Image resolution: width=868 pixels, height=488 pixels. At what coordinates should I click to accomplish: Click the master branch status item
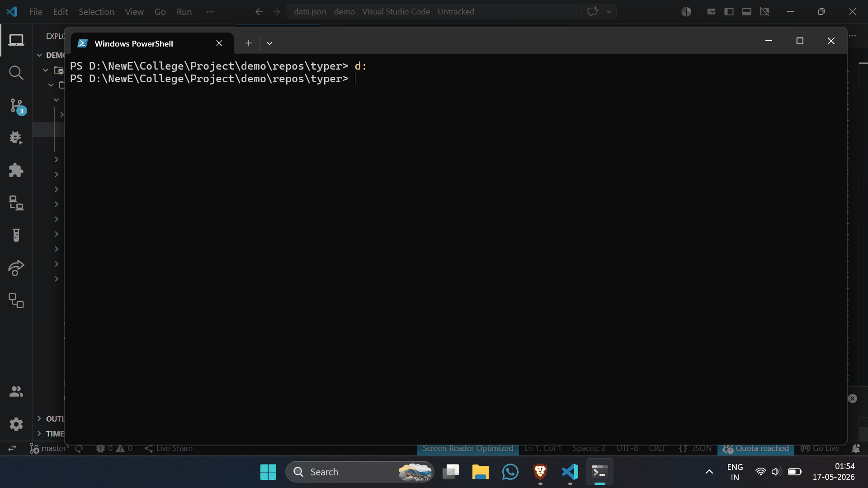49,448
